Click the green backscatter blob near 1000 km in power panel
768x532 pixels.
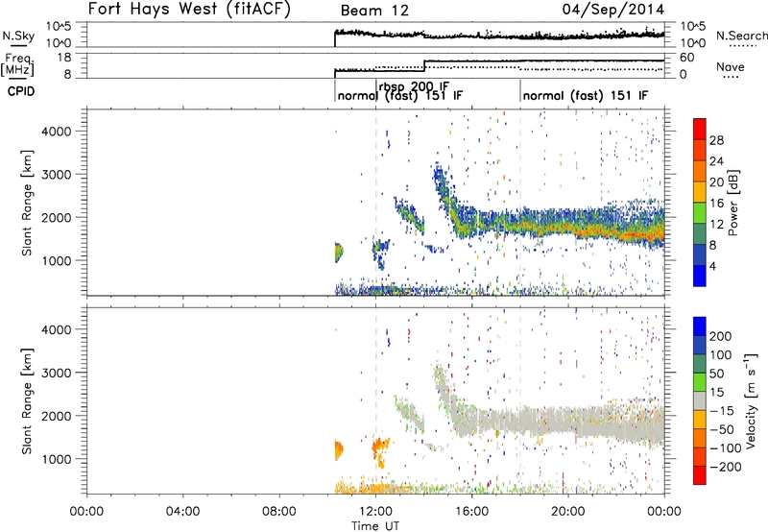[x=339, y=253]
